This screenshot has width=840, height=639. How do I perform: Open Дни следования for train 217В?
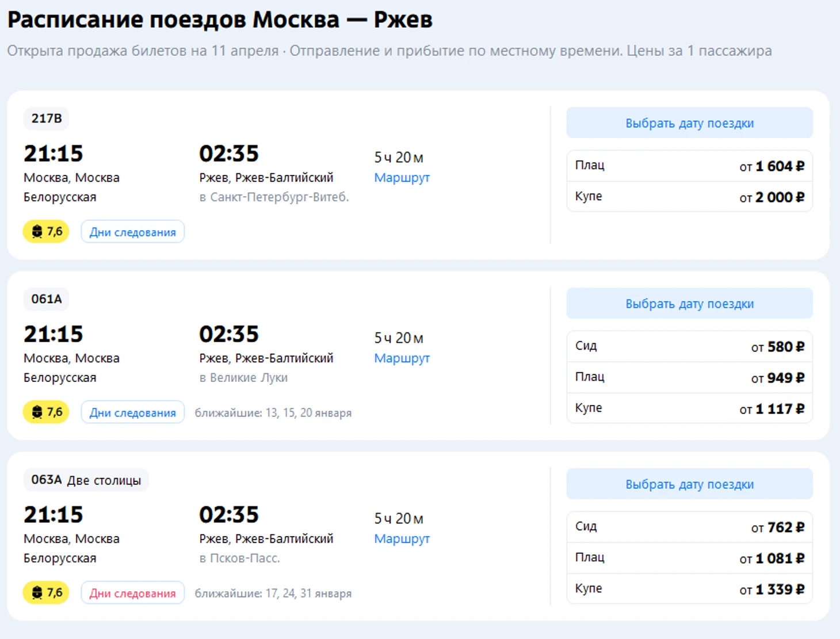pyautogui.click(x=132, y=232)
